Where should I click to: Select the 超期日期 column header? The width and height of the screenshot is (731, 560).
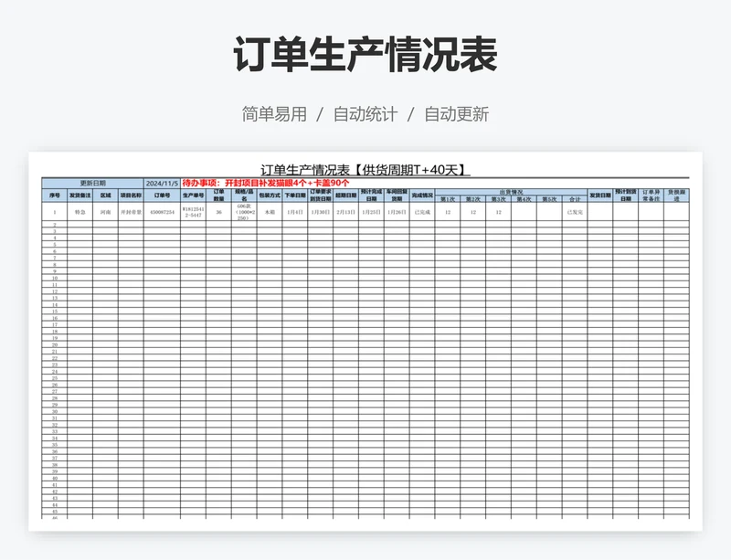346,195
